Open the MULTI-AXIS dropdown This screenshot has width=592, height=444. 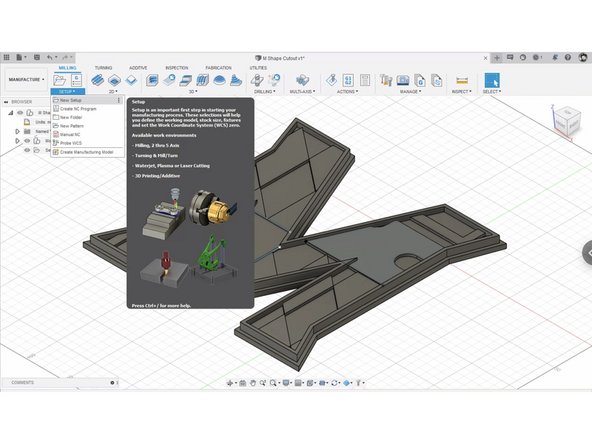[302, 91]
